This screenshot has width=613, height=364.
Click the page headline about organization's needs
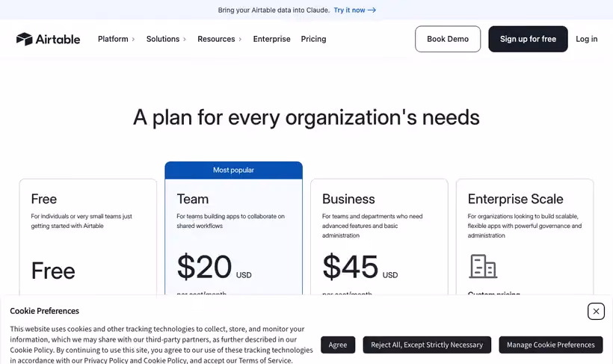click(x=306, y=117)
